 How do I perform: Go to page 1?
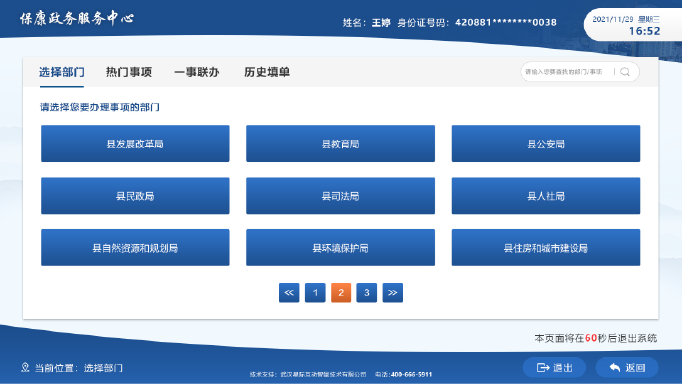pyautogui.click(x=315, y=293)
